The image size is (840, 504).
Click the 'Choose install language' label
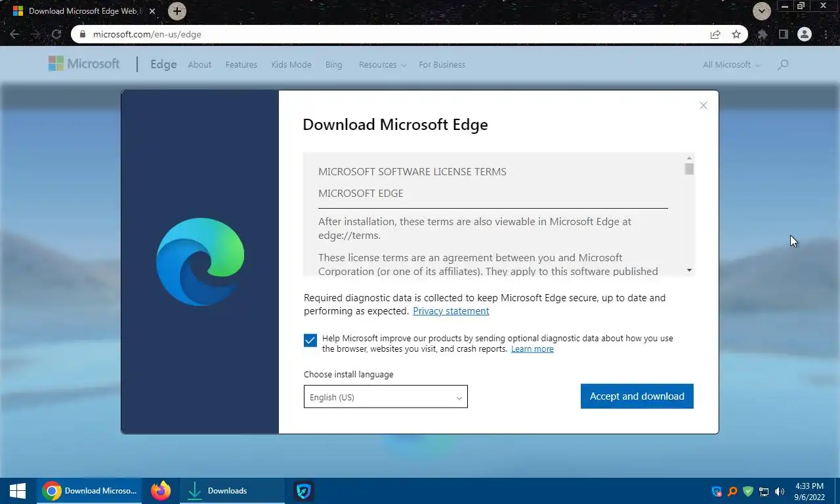click(x=348, y=375)
